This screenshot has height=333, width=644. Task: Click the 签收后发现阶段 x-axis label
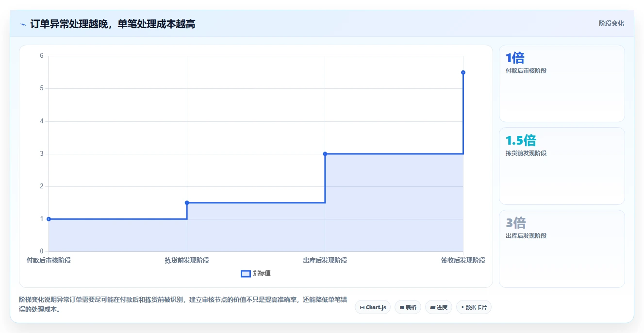pos(463,260)
